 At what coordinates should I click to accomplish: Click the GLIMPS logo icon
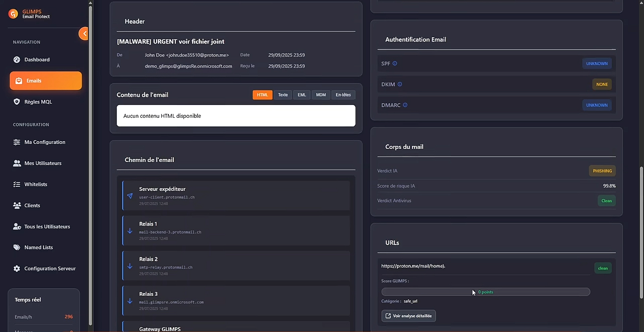(x=13, y=14)
